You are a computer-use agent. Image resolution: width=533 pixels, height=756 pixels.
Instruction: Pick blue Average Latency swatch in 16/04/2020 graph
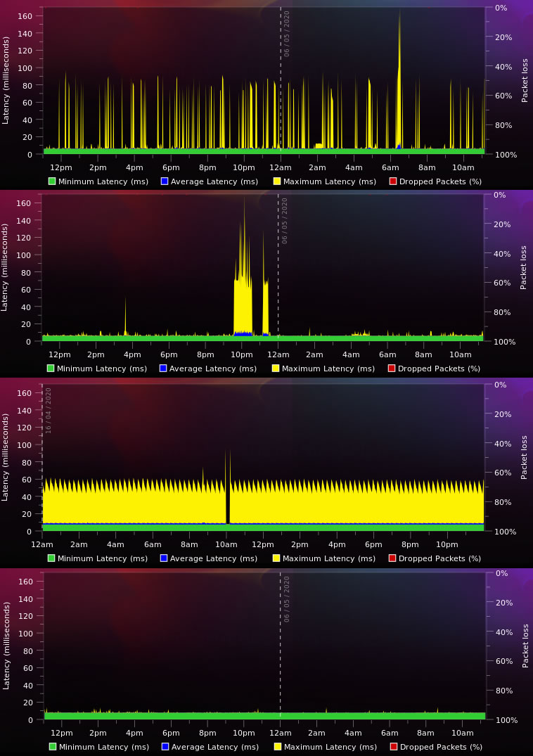coord(163,558)
